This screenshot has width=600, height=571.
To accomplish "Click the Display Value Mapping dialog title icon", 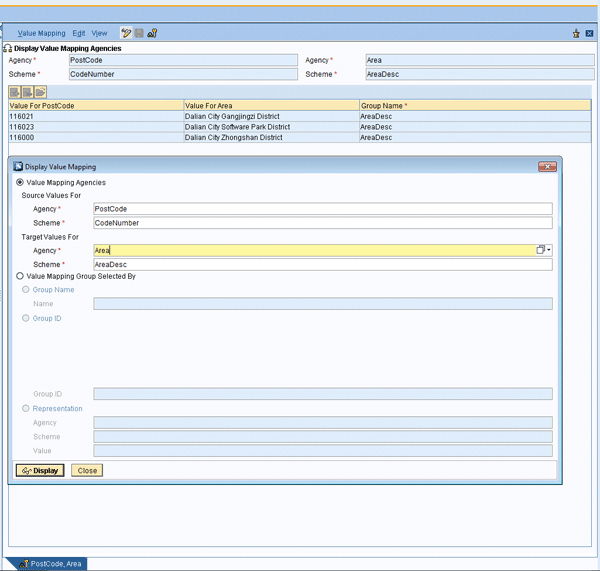I will pos(18,166).
